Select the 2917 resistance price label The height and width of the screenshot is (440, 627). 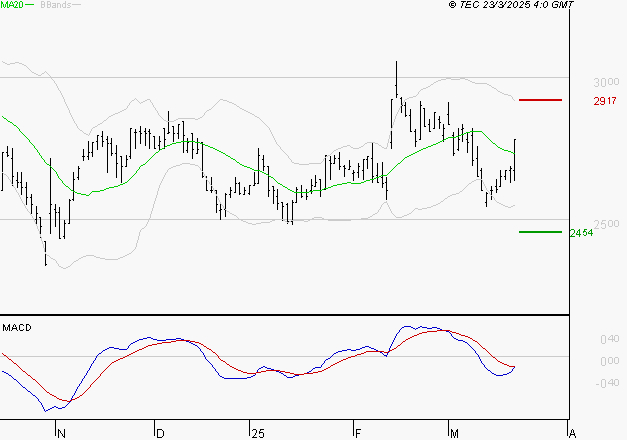[x=605, y=101]
